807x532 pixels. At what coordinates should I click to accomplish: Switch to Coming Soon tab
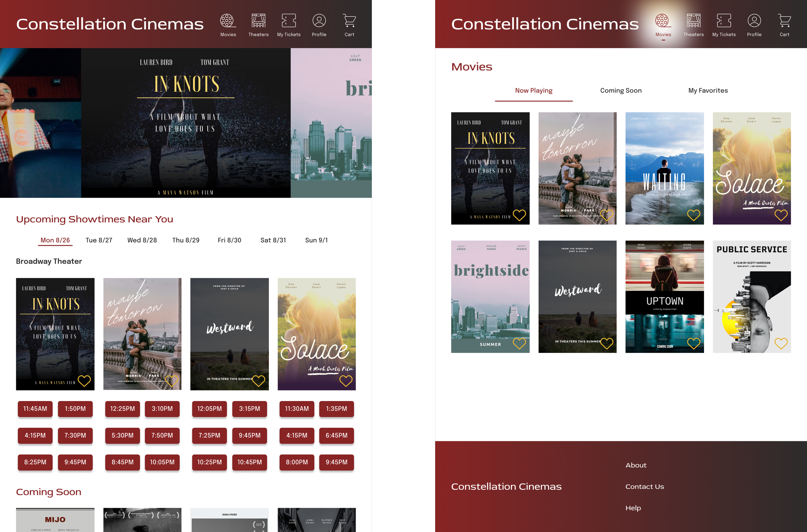point(621,91)
